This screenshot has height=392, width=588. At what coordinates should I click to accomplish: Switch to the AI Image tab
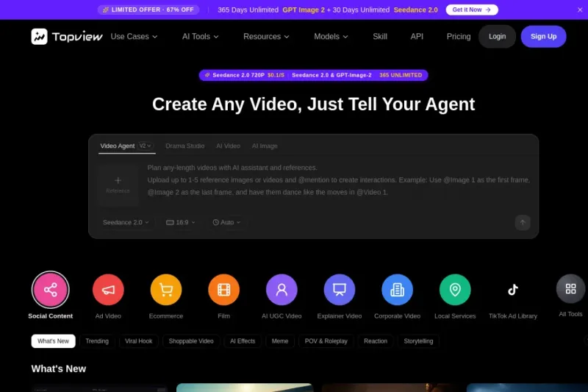[265, 146]
